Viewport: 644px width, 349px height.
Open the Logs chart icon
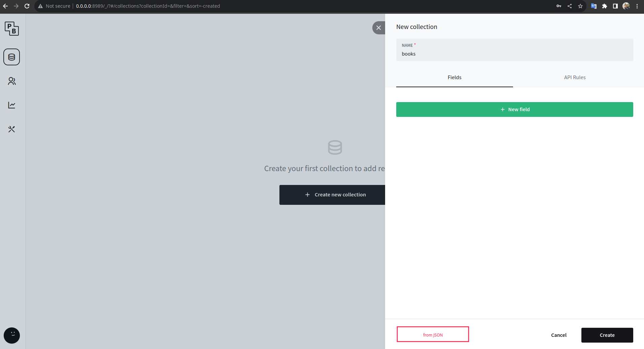tap(12, 105)
